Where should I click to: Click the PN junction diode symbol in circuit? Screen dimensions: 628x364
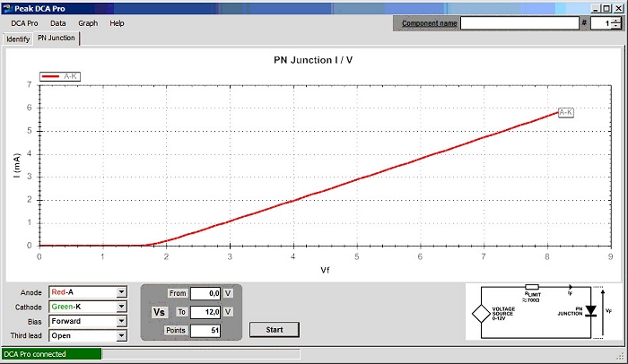pyautogui.click(x=589, y=309)
